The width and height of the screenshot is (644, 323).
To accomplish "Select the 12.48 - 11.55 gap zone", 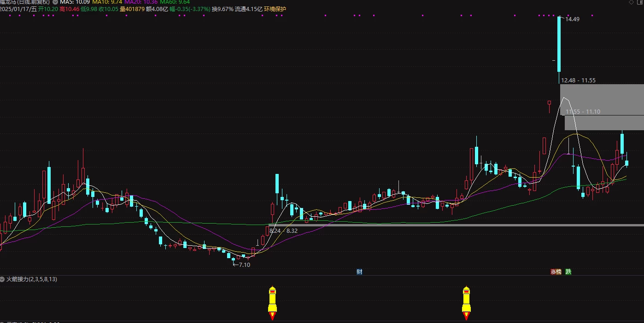I will [602, 99].
